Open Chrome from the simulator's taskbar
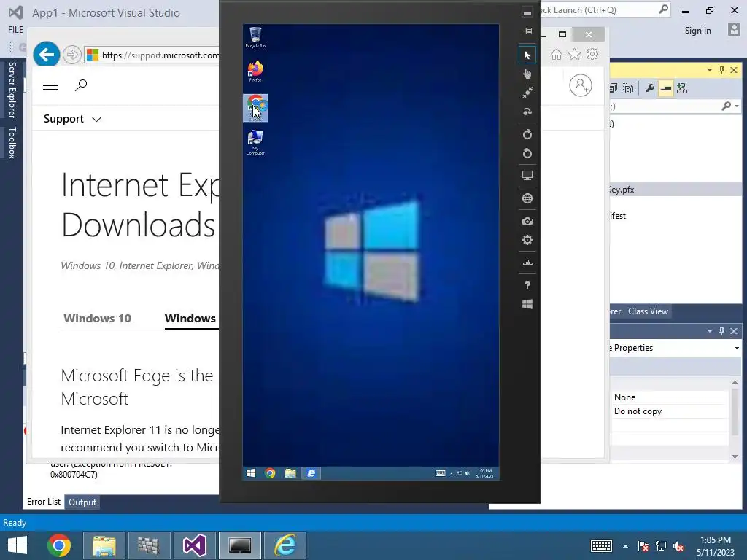The height and width of the screenshot is (560, 747). tap(270, 472)
